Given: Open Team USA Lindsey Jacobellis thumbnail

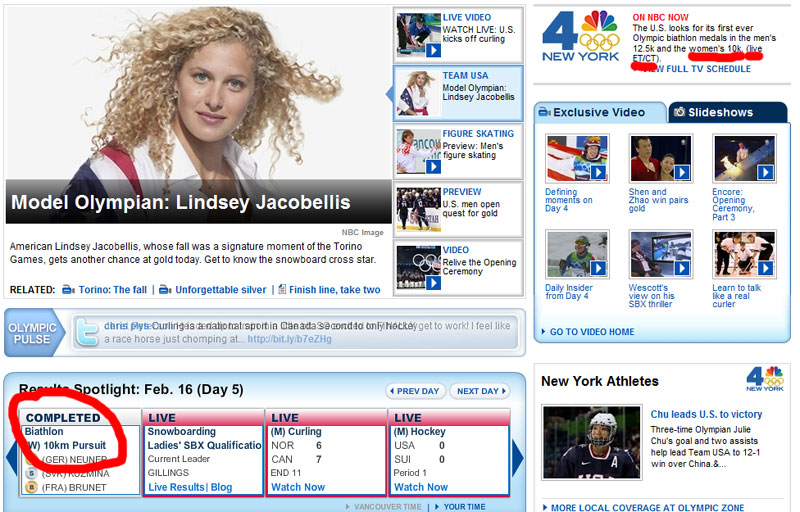Looking at the screenshot, I should pos(418,93).
